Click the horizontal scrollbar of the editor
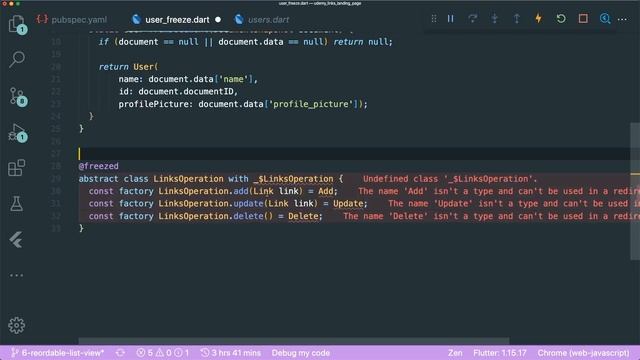Screen dimensions: 640x360 pyautogui.click(x=294, y=341)
